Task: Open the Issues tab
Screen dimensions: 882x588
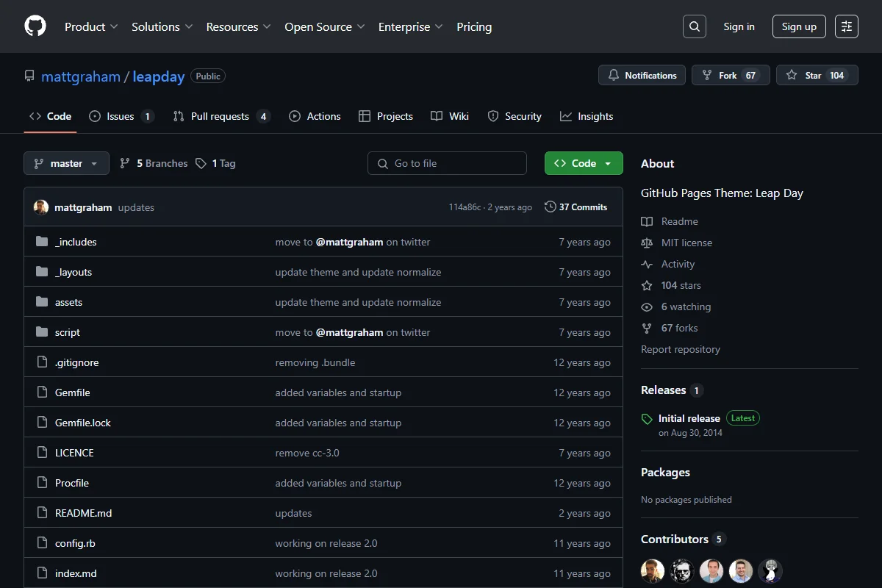Action: 121,116
